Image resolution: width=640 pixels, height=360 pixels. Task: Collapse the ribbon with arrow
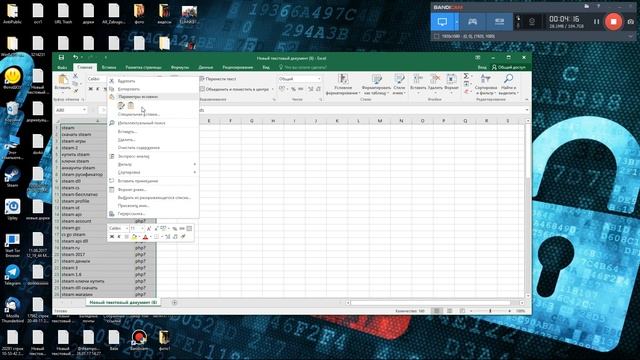pos(527,100)
